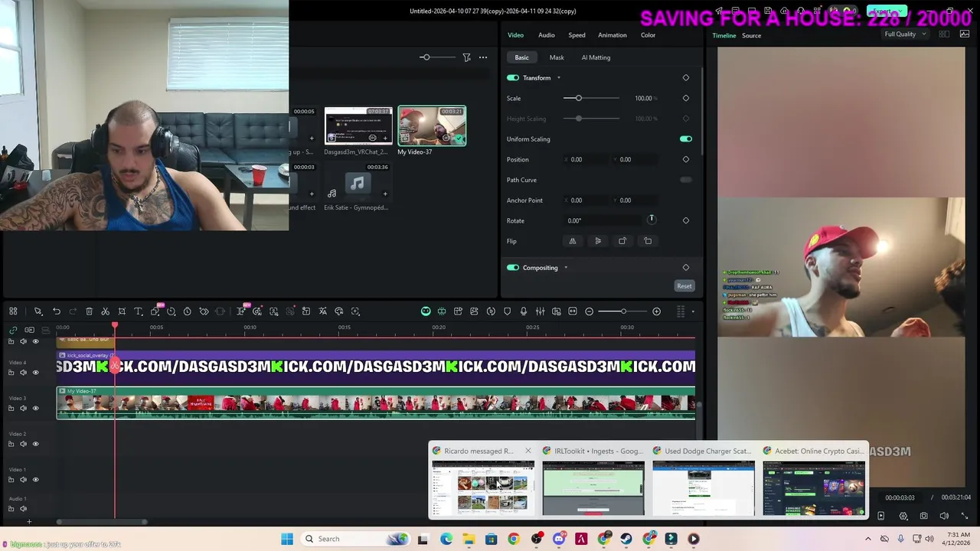Screen dimensions: 980x551
Task: Select the Text tool in timeline toolbar
Action: pos(139,311)
